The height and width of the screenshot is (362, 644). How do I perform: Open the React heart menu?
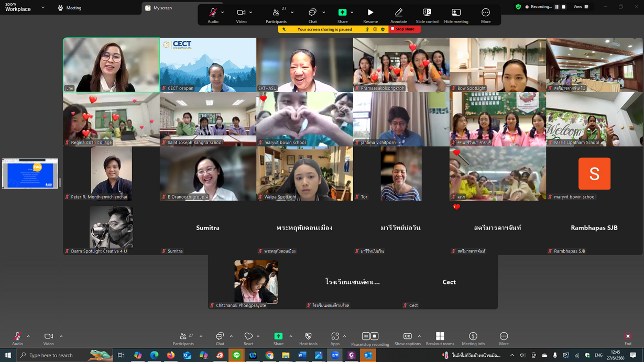click(248, 336)
